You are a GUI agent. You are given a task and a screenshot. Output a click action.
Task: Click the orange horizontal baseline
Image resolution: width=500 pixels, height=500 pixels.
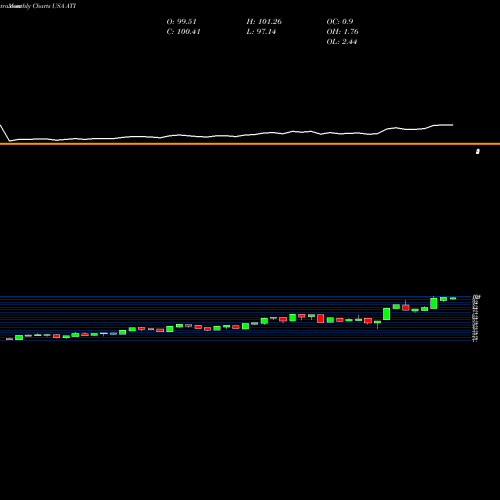pyautogui.click(x=250, y=144)
